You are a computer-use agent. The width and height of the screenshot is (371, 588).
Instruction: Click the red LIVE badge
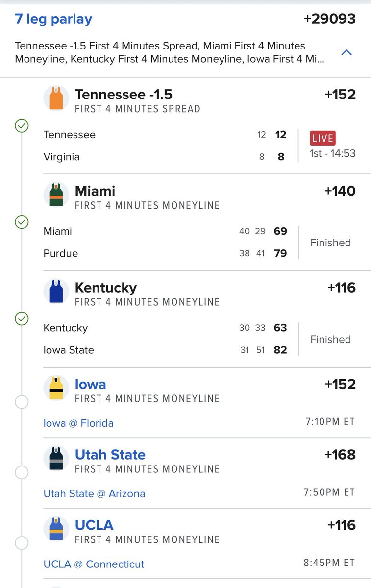point(322,138)
